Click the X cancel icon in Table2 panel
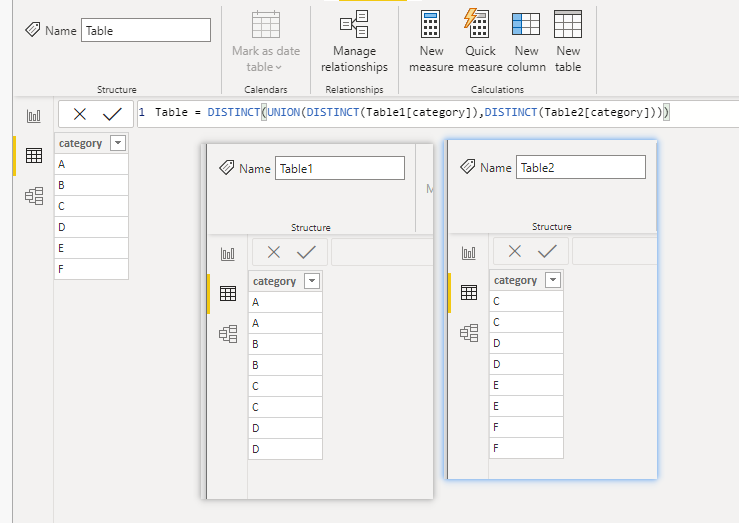This screenshot has width=739, height=523. 515,251
